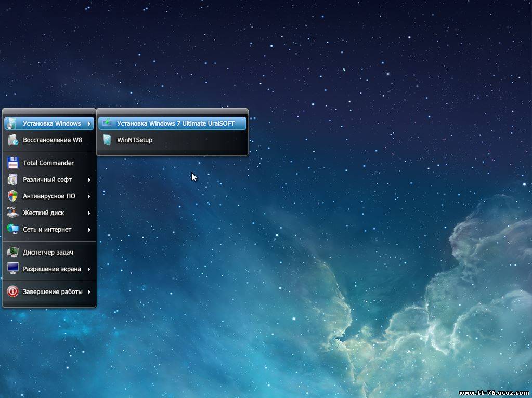This screenshot has width=532, height=398.
Task: Open the Различный софт menu label
Action: click(47, 179)
